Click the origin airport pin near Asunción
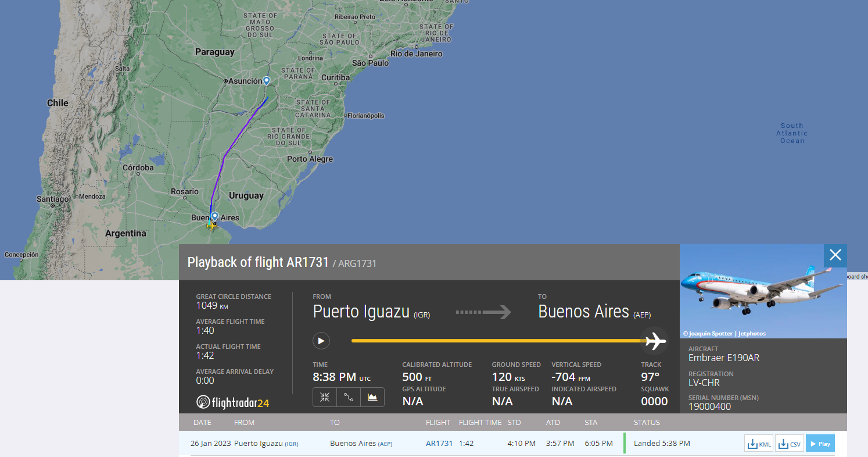 266,81
